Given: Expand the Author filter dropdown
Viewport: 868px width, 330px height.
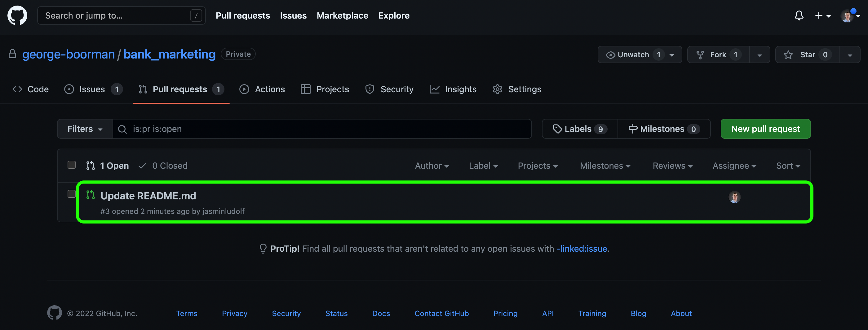Looking at the screenshot, I should (x=432, y=166).
